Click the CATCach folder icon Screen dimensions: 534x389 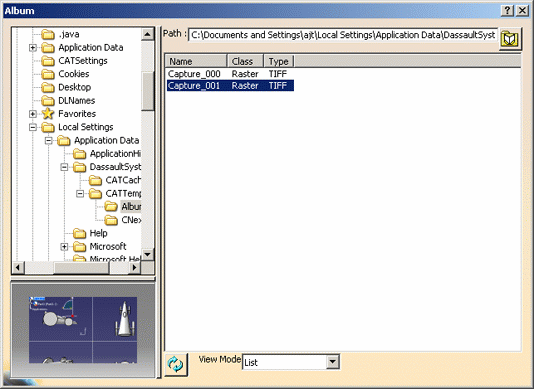(95, 180)
